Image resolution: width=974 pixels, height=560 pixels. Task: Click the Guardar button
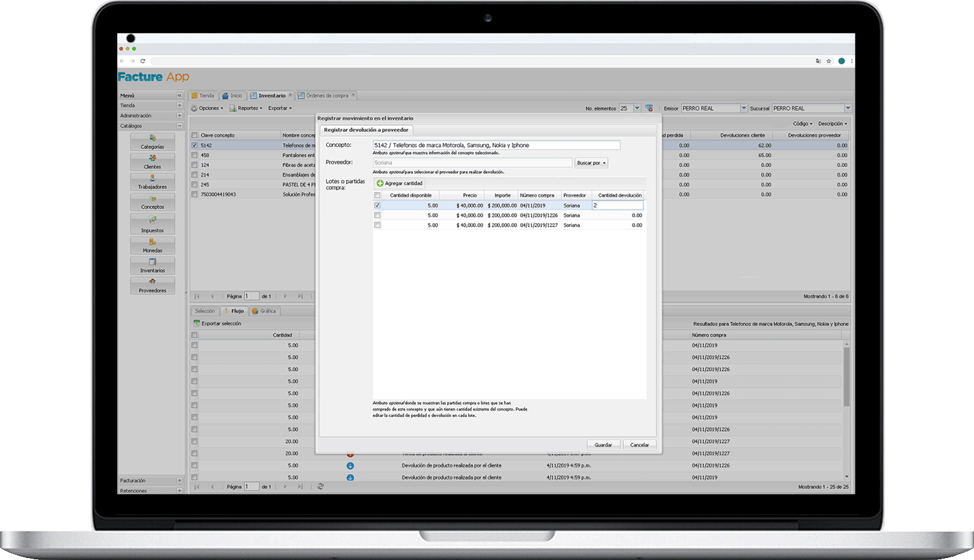(x=603, y=445)
